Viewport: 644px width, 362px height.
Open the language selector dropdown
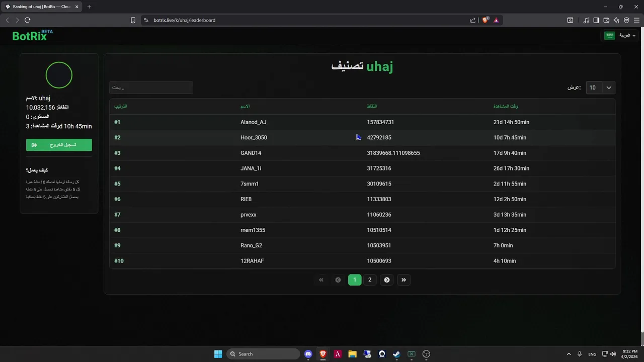coord(621,35)
